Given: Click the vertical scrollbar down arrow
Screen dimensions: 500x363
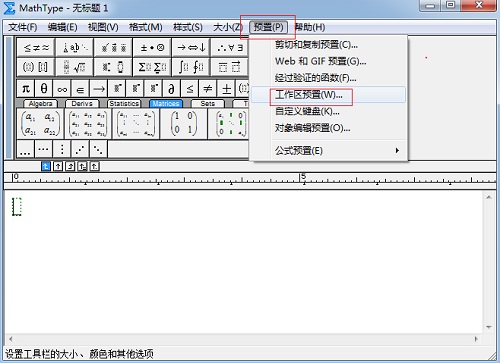Looking at the screenshot, I should coord(489,327).
